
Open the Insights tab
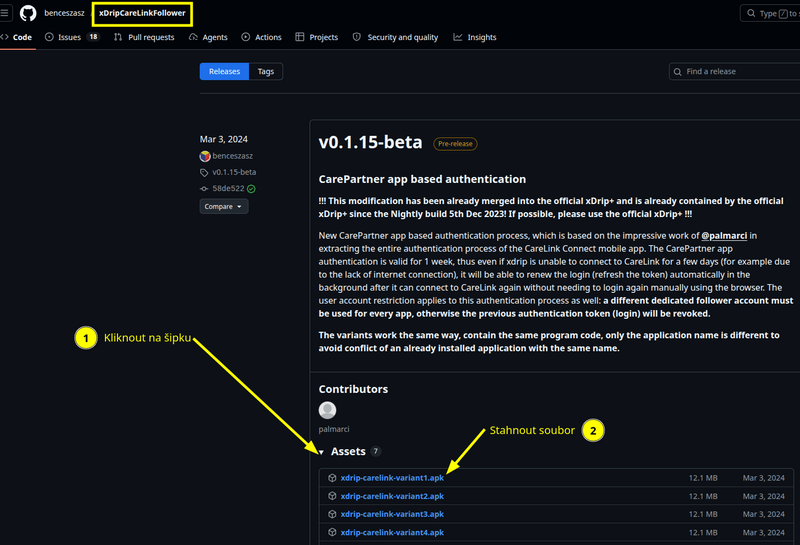point(474,37)
